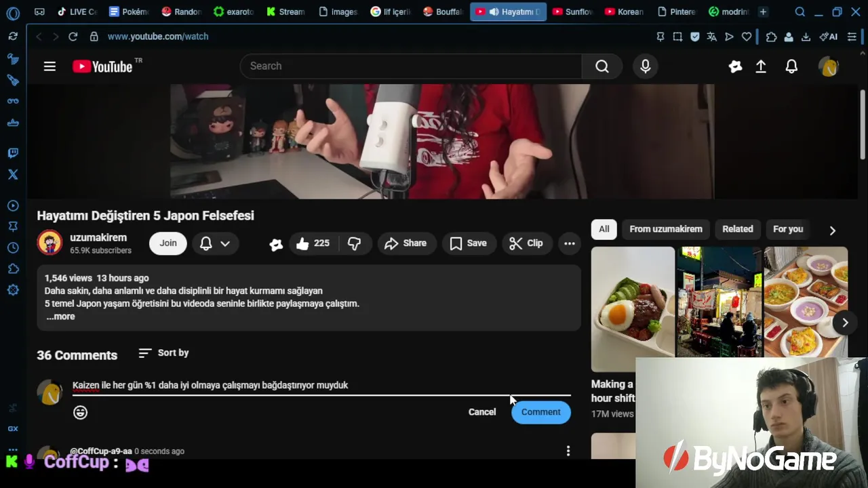The height and width of the screenshot is (488, 868).
Task: View site security lock info
Action: [94, 37]
